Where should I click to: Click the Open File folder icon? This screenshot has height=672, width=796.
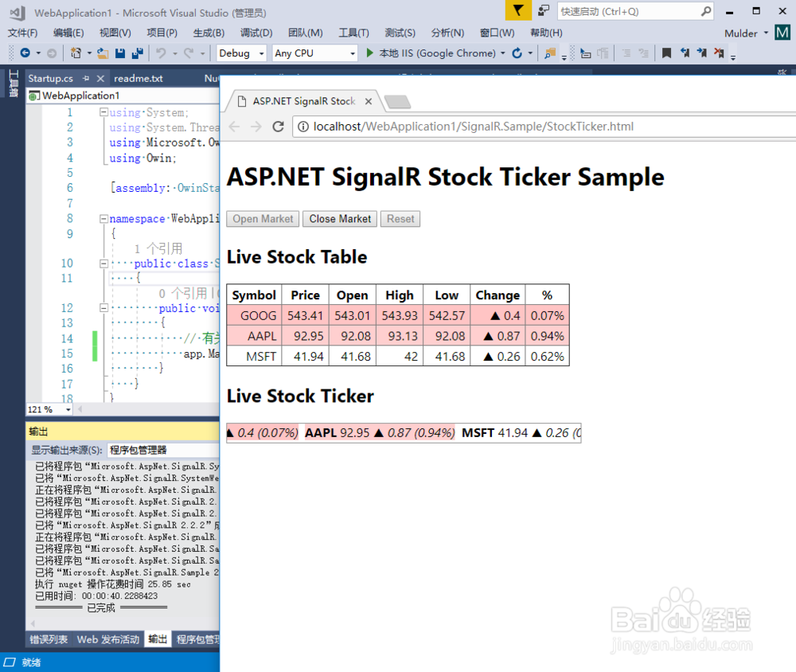click(x=103, y=53)
